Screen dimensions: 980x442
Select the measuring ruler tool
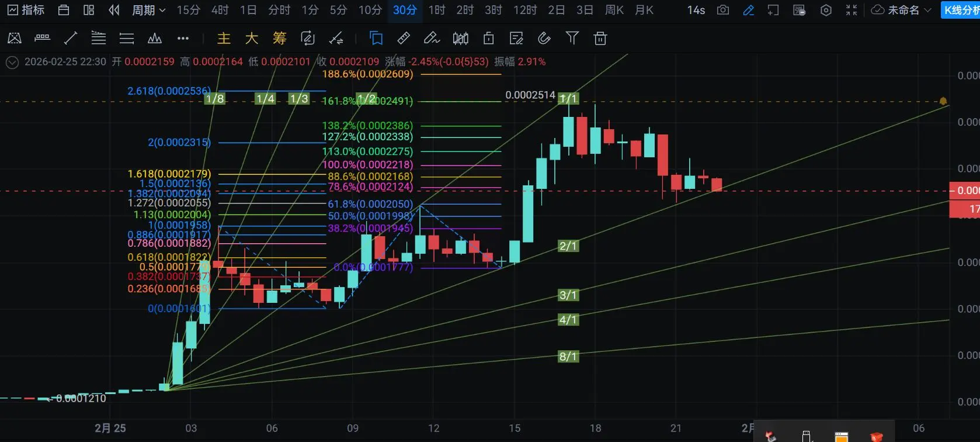click(x=404, y=39)
